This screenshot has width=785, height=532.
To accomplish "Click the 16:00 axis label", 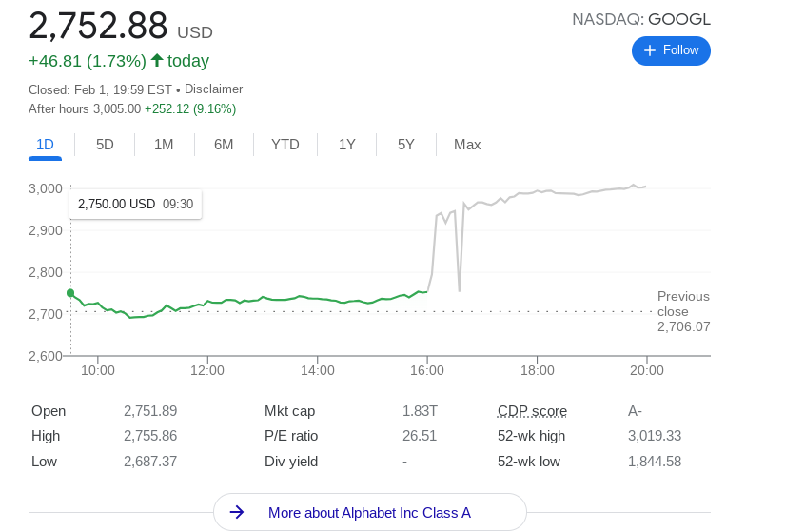I will 427,371.
